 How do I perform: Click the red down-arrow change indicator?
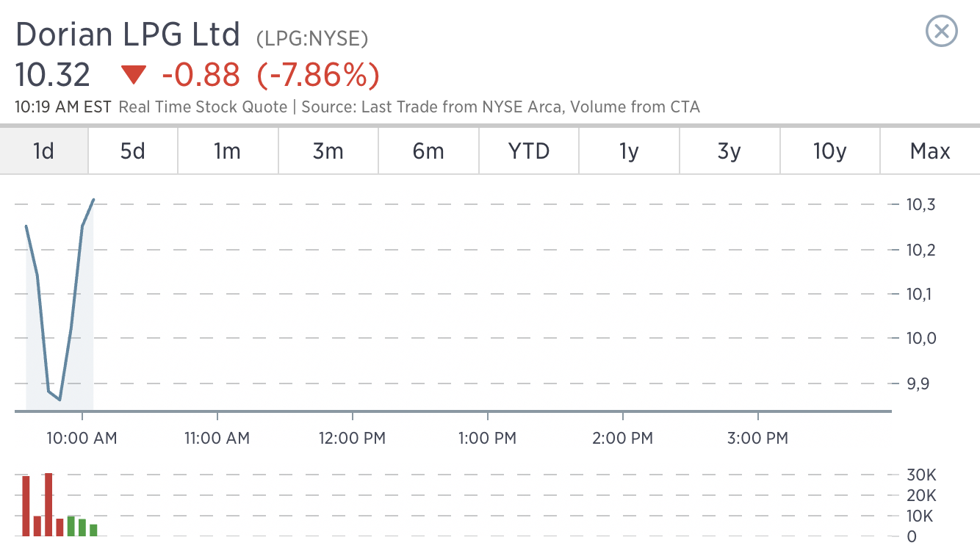point(134,75)
